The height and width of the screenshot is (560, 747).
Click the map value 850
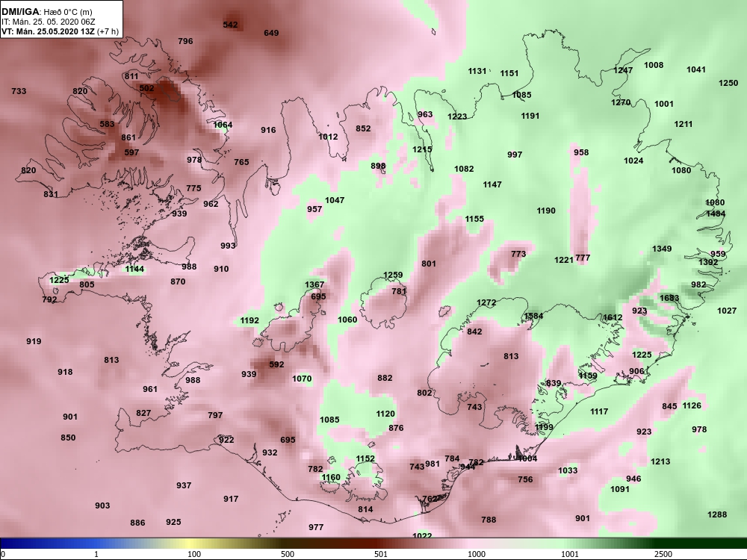point(68,438)
